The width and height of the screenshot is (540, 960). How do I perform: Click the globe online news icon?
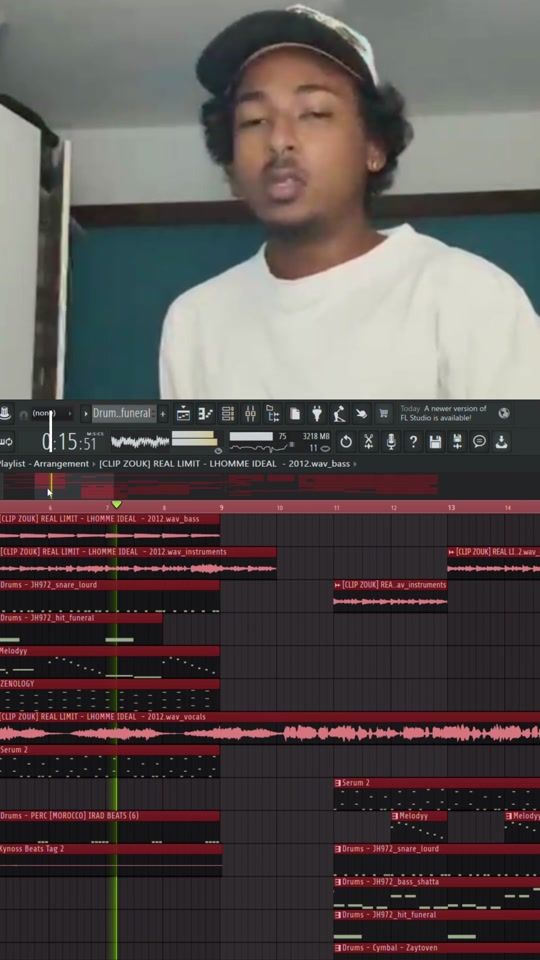504,414
